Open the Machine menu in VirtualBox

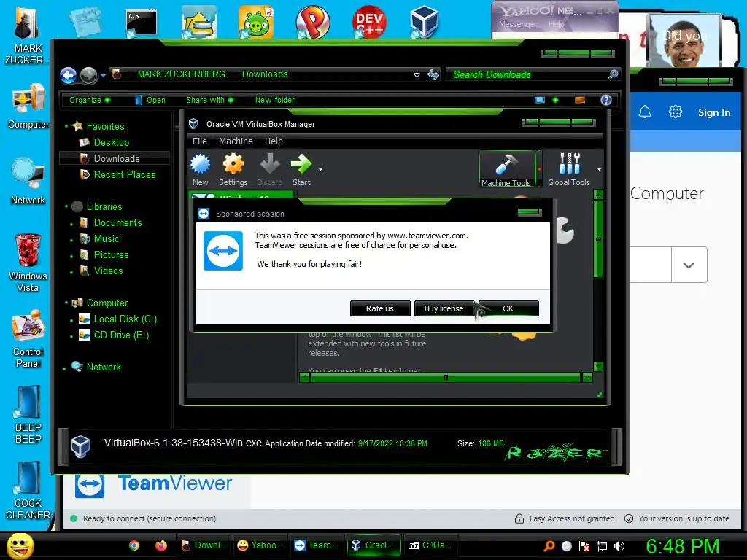pos(236,141)
